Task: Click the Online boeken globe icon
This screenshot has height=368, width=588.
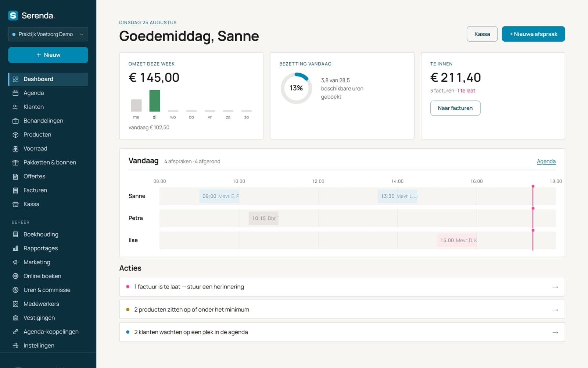Action: (15, 276)
